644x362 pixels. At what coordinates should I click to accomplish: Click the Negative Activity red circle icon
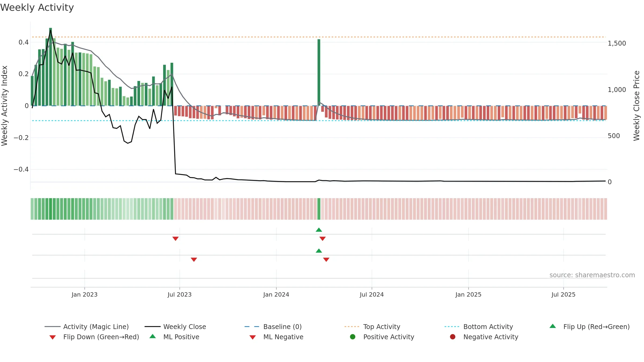pos(453,337)
